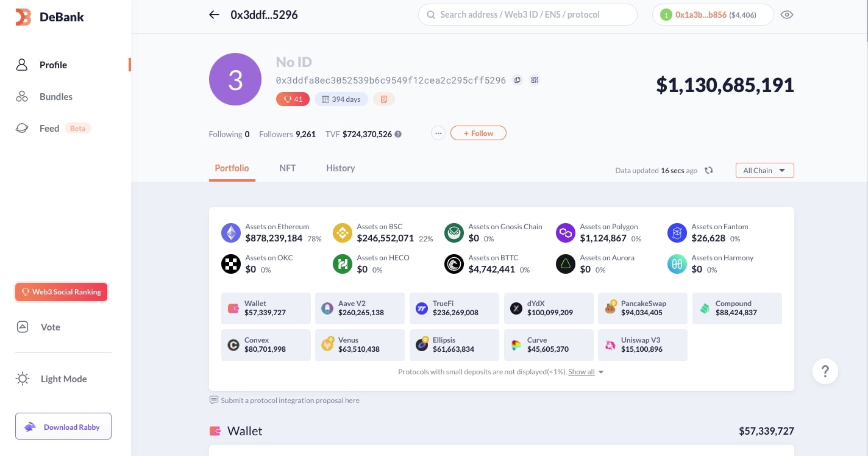This screenshot has width=868, height=456.
Task: Click the Bundles sidebar icon
Action: click(22, 96)
